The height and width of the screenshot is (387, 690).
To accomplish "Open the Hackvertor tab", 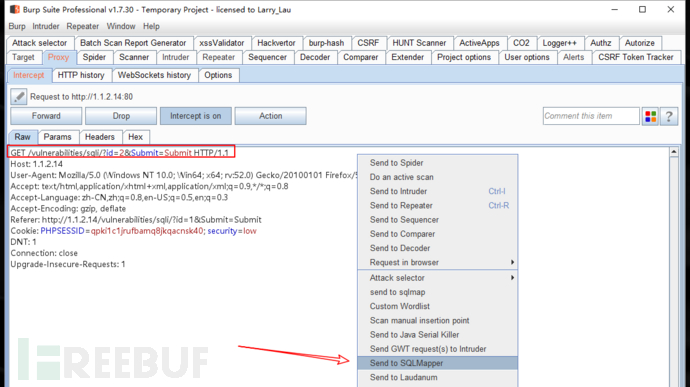I will pyautogui.click(x=276, y=43).
